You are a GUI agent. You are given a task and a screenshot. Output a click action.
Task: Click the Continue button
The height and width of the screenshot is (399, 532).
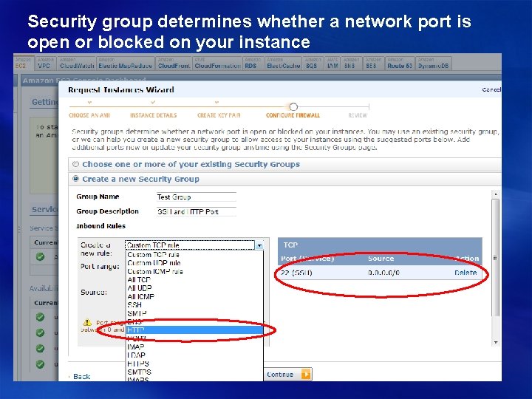[287, 375]
